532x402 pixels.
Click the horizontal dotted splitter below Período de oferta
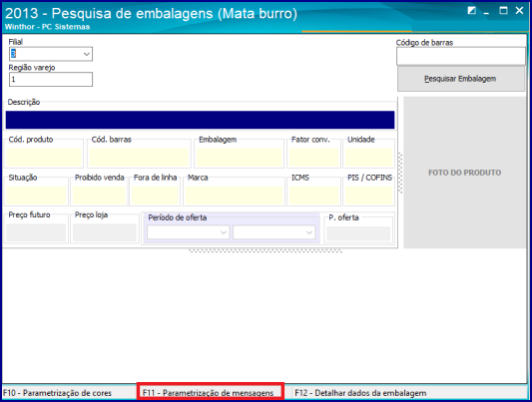click(266, 250)
